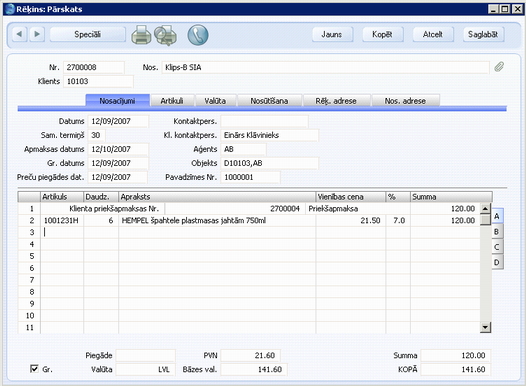Click the scroll-down arrow of item list

485,327
